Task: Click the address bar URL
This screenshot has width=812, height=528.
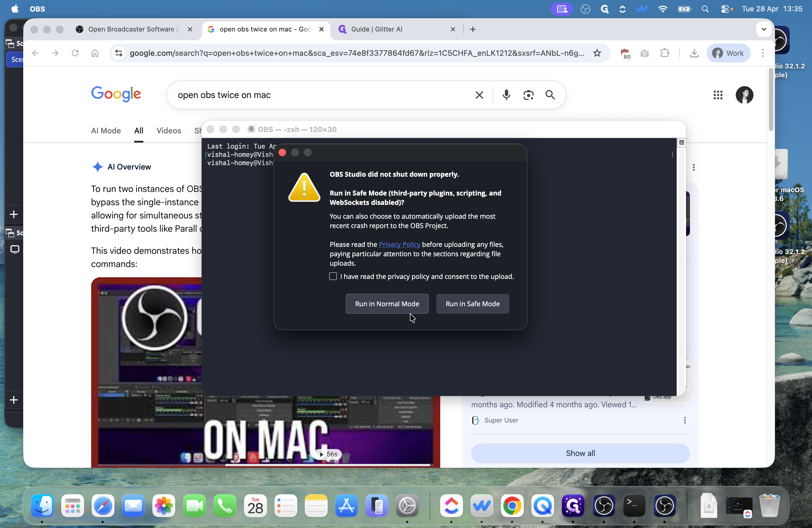Action: point(357,53)
